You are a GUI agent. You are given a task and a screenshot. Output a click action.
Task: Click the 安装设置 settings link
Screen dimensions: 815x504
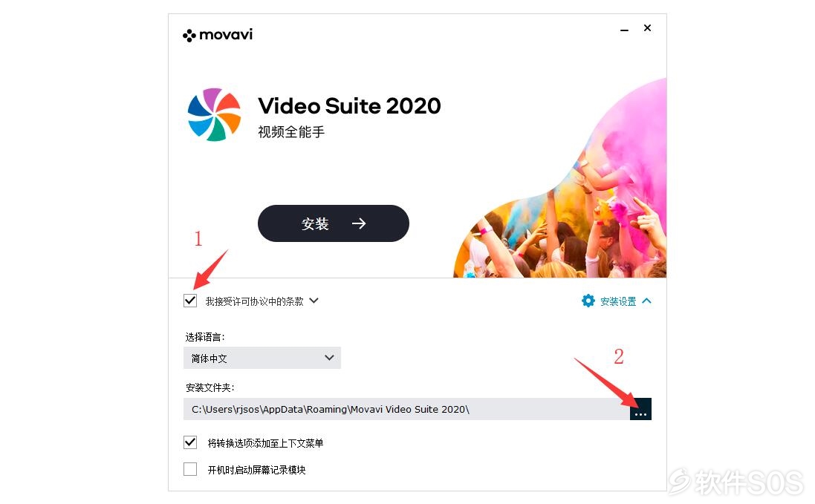[618, 301]
